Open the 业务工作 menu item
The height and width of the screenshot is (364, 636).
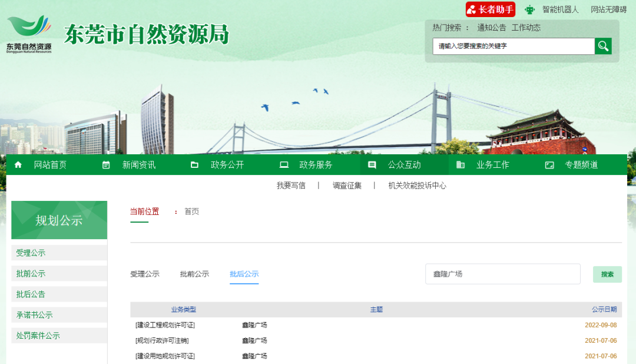(492, 165)
